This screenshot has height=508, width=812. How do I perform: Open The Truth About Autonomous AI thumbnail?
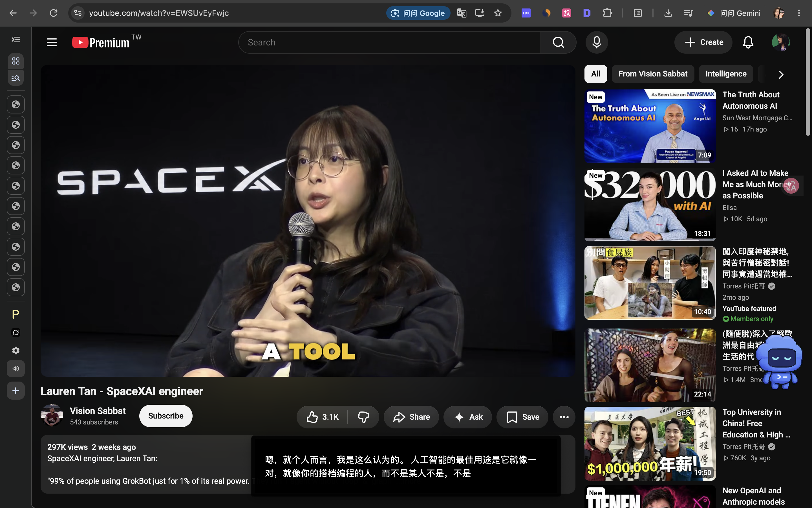[x=650, y=126]
